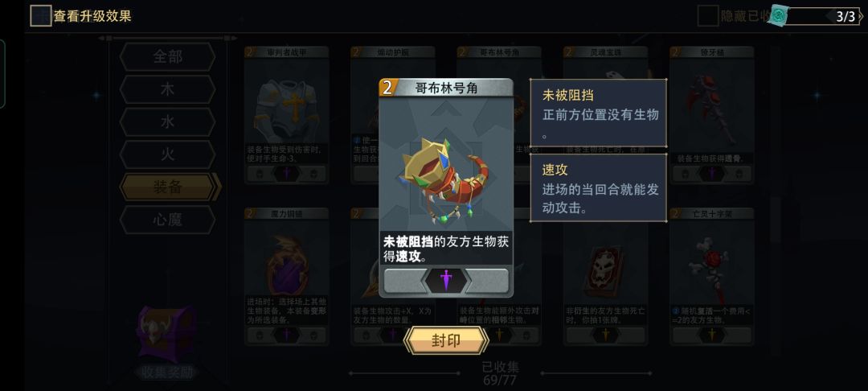Tick the 查看升级效果 checkbox
Image resolution: width=868 pixels, height=391 pixels.
click(x=40, y=16)
